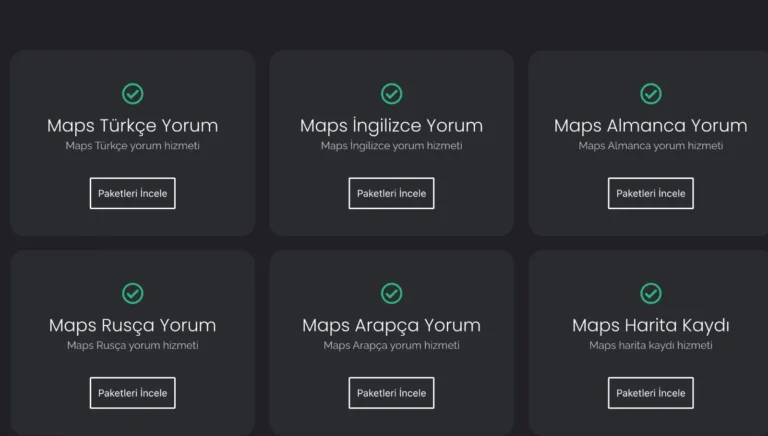Click the checkmark icon above Maps Arapça Yorum

(391, 293)
